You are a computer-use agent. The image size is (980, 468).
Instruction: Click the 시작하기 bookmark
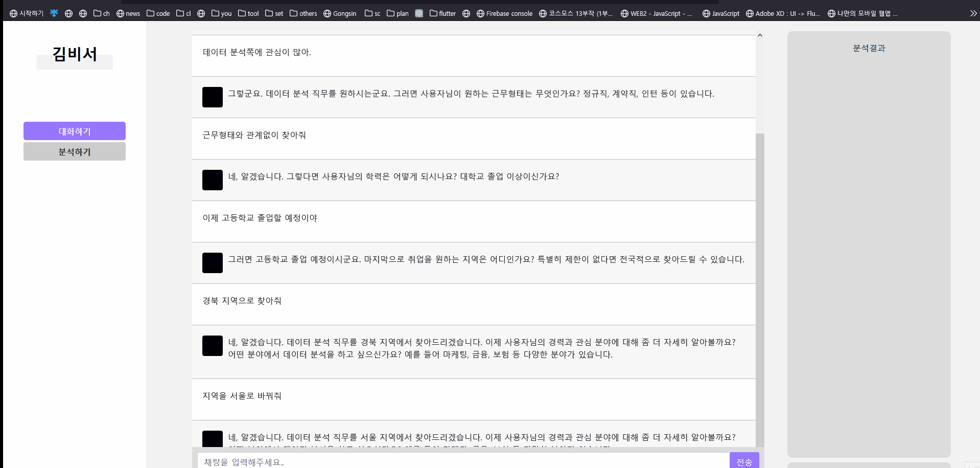[27, 13]
